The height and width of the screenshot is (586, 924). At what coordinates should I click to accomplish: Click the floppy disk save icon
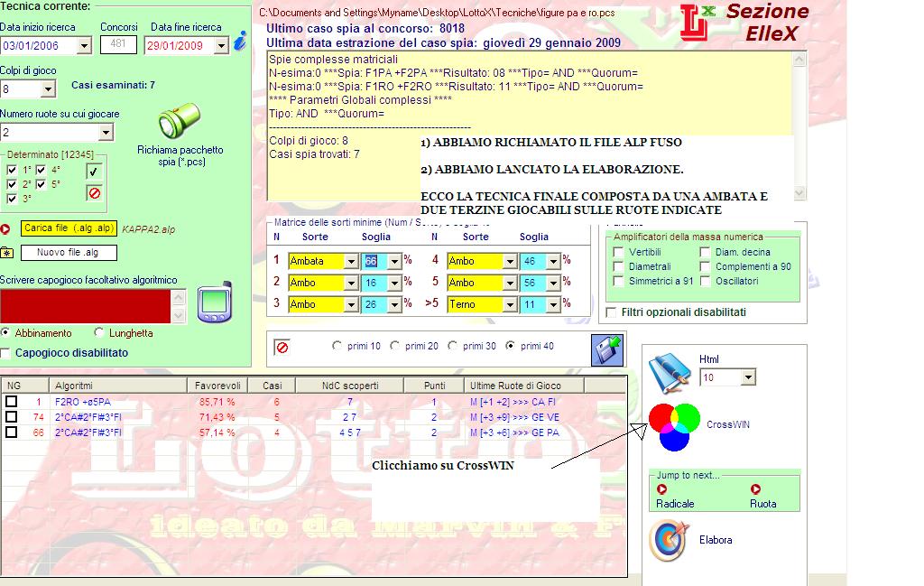point(607,349)
